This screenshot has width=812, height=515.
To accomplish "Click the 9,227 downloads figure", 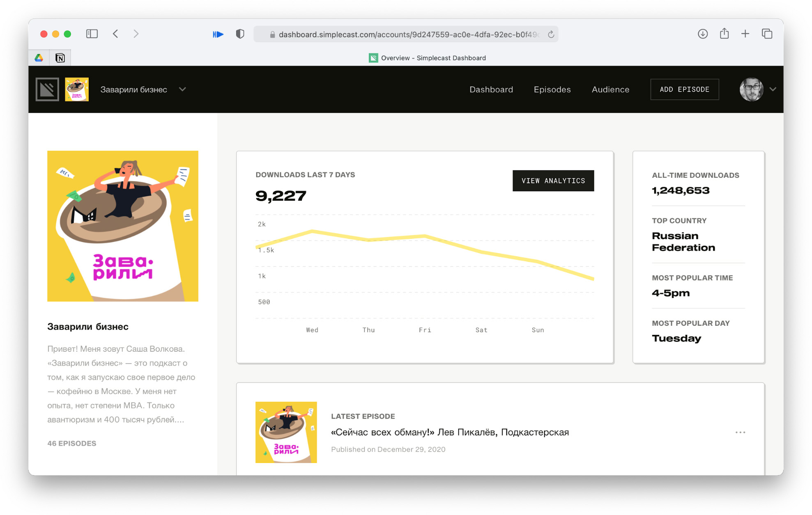I will [281, 196].
